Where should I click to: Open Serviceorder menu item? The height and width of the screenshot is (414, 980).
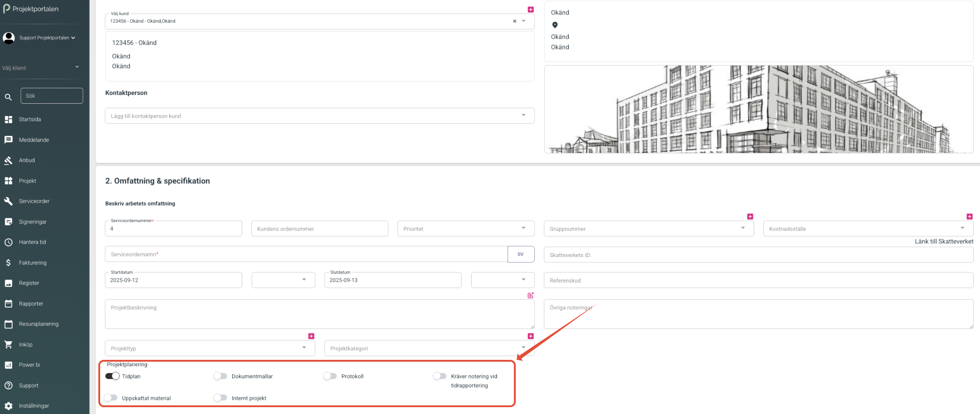(34, 201)
